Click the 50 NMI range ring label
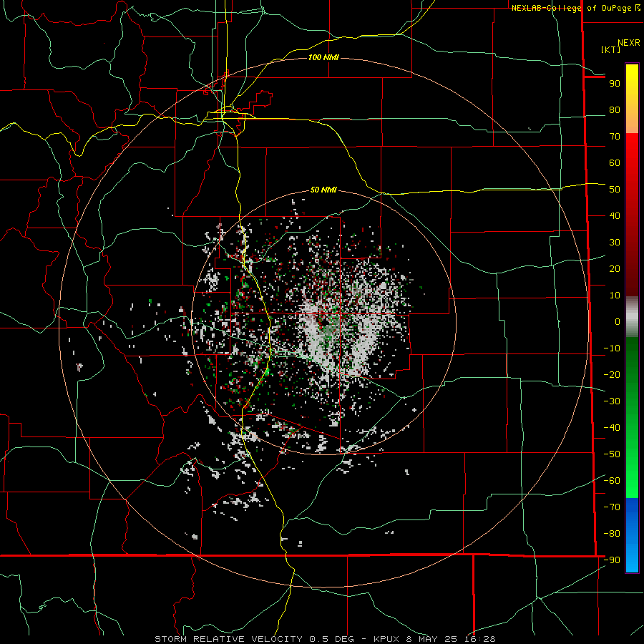Viewport: 644px width, 644px height. pyautogui.click(x=323, y=190)
